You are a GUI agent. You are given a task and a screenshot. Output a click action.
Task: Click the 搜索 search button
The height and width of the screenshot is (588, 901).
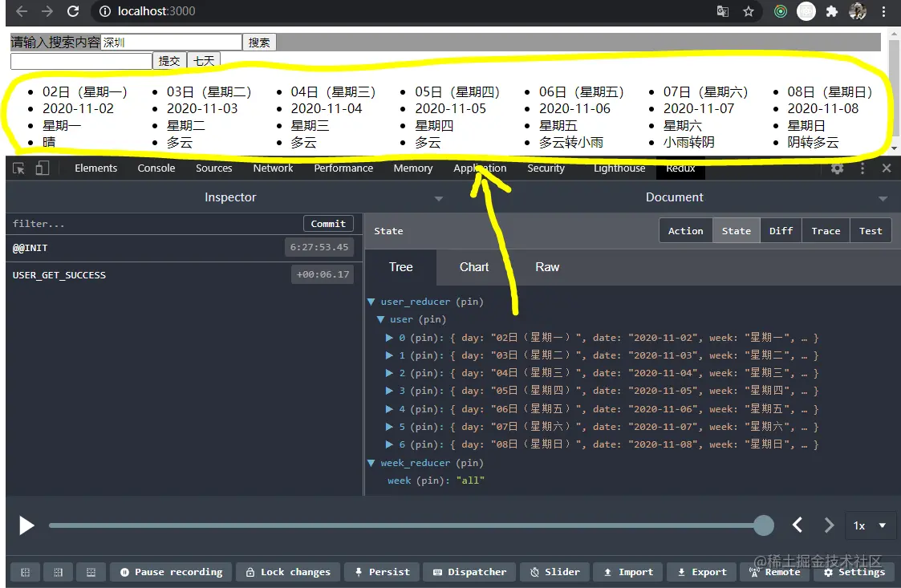coord(259,42)
